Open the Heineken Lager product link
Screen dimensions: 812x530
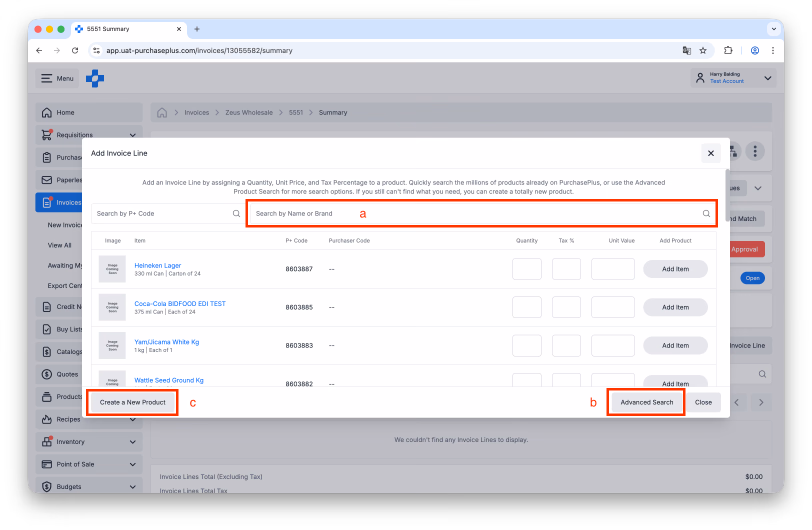[x=157, y=265]
